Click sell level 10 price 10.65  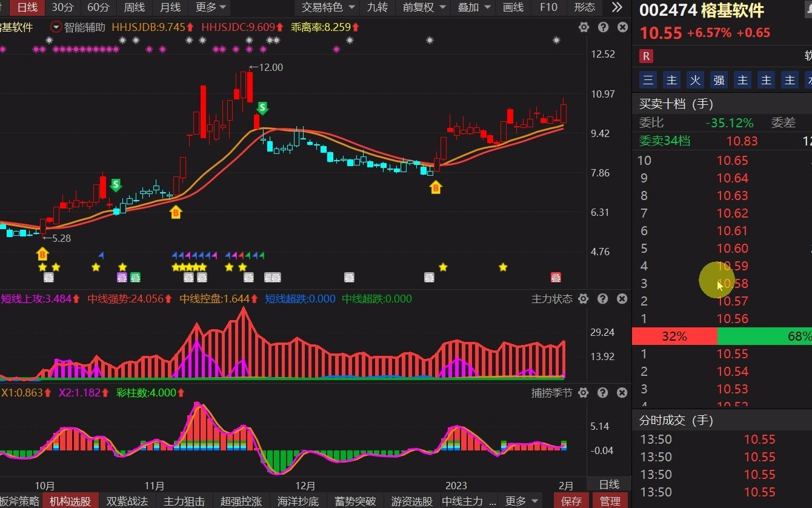(x=732, y=161)
